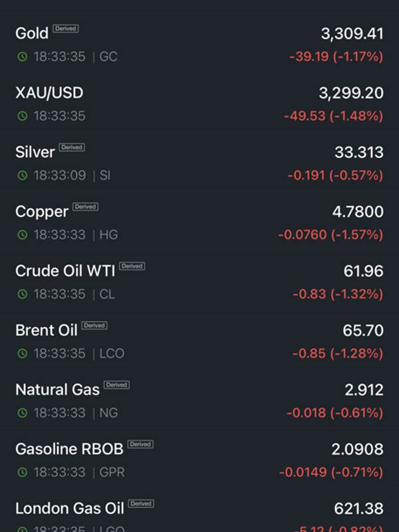Click Natural Gas price 2.912
399x532 pixels.
tap(364, 390)
